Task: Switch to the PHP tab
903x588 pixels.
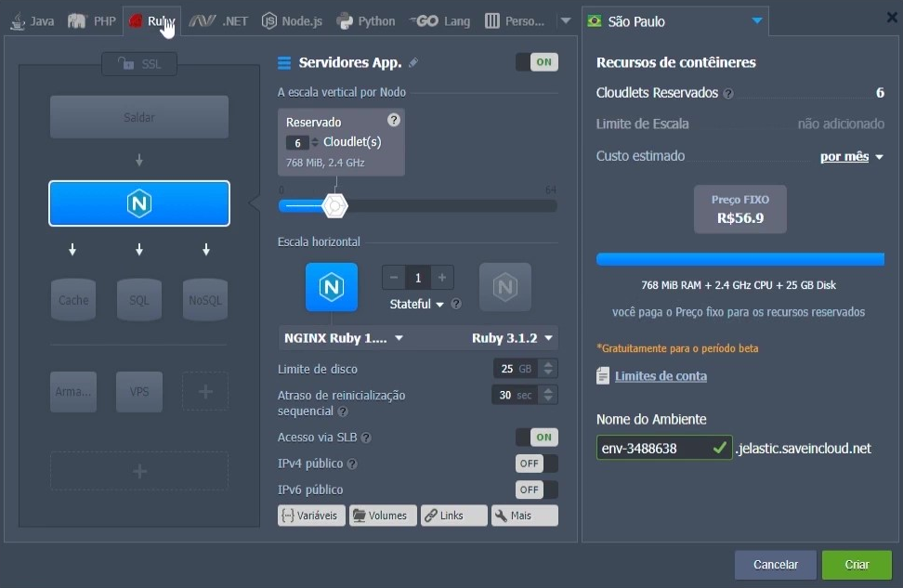Action: (x=92, y=21)
